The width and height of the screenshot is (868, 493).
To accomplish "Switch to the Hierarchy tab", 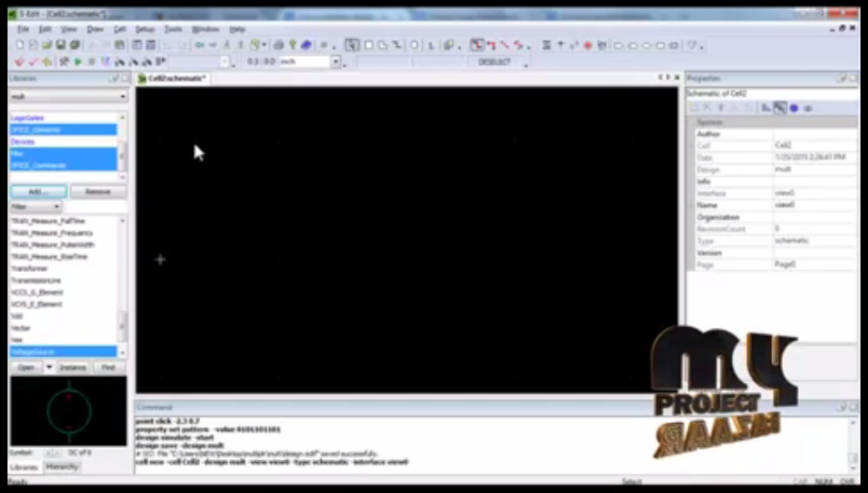I will [63, 467].
